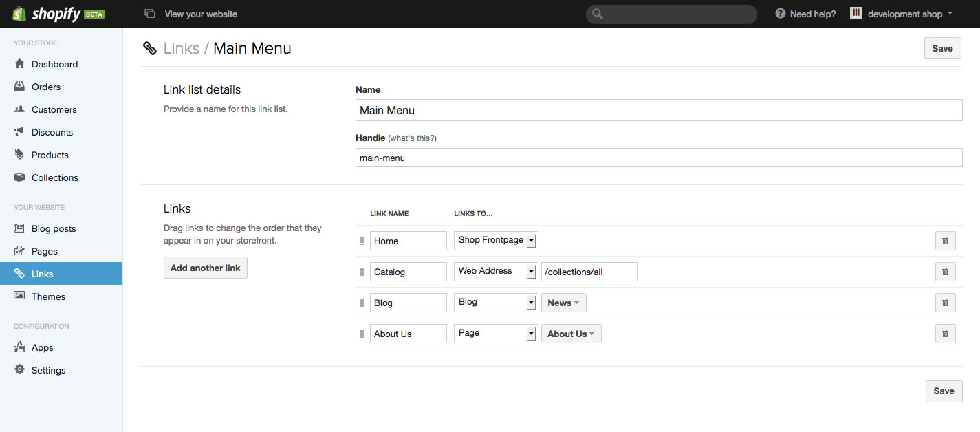The image size is (980, 432).
Task: Open the News blog selector dropdown
Action: coord(563,303)
